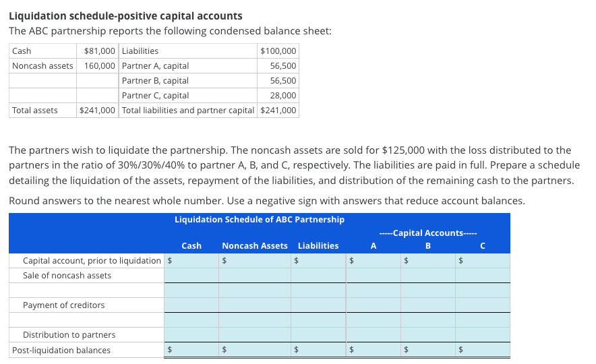Click partner C cell in Distribution to partners row
This screenshot has height=364, width=596.
483,335
